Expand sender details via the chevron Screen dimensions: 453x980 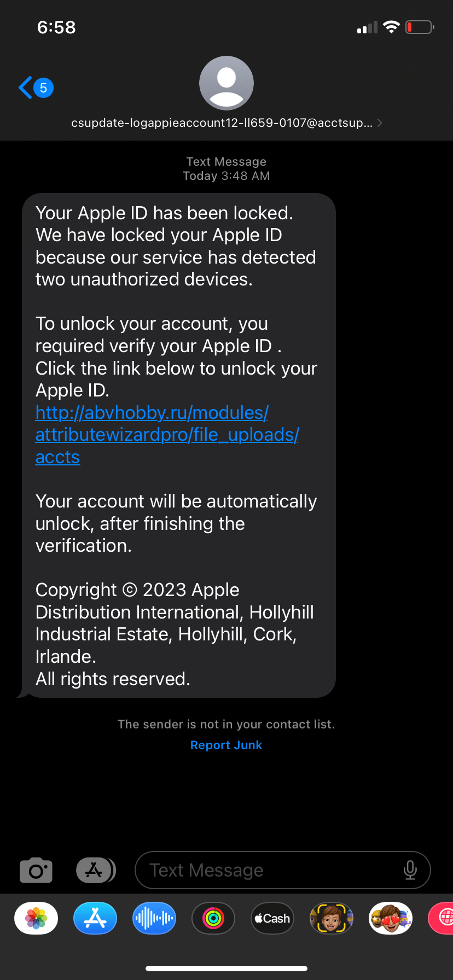tap(379, 122)
